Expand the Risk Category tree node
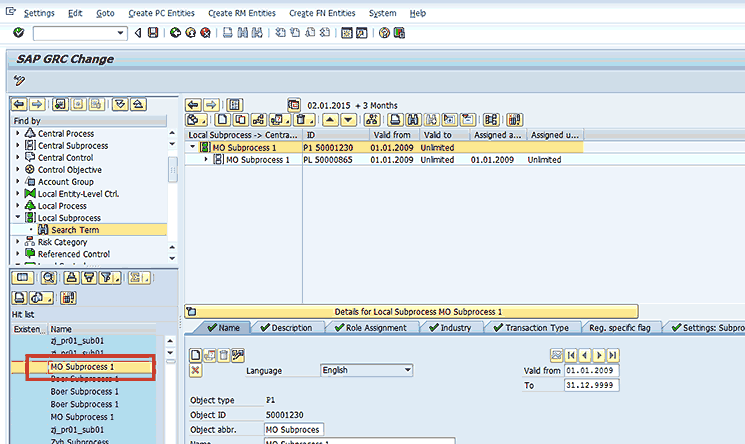The image size is (745, 444). pos(18,241)
